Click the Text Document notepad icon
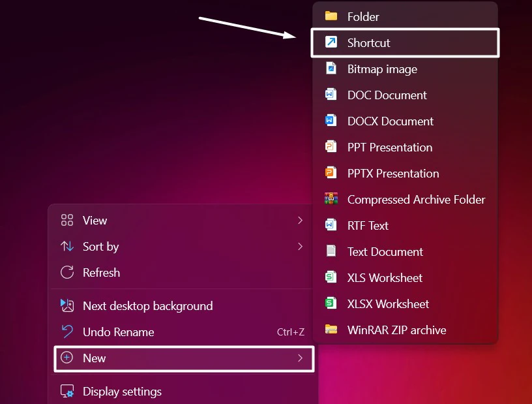The image size is (532, 404). [331, 251]
